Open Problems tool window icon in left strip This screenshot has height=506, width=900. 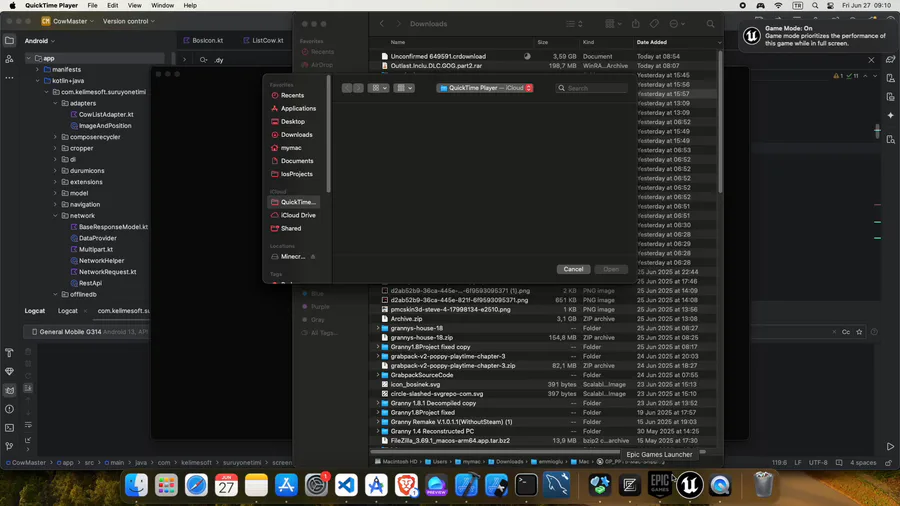[9, 409]
